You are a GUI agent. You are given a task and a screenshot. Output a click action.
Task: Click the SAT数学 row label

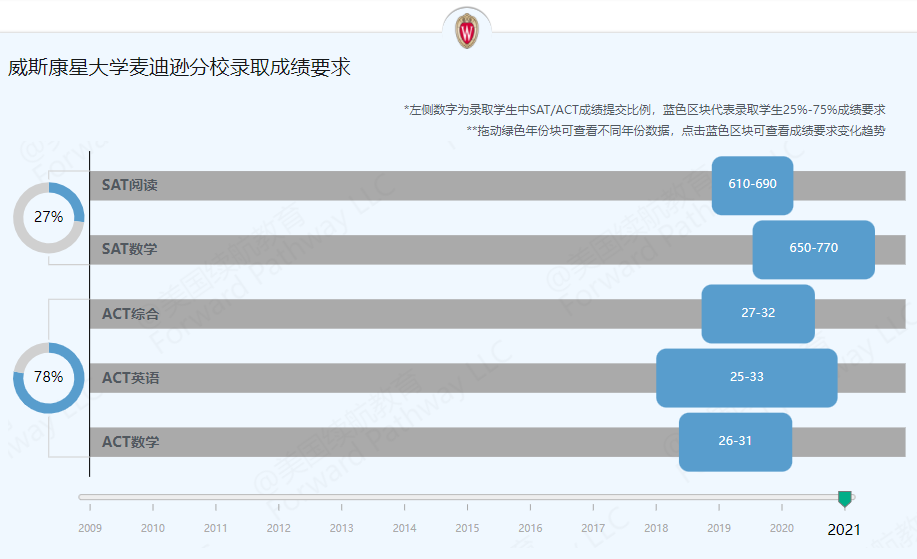click(130, 249)
